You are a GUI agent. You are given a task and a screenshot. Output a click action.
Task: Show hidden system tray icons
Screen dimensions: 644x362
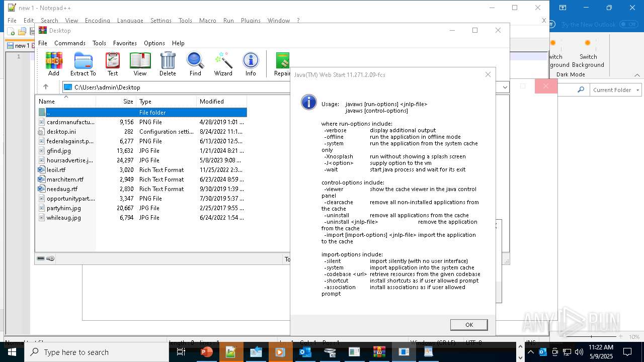coord(531,352)
